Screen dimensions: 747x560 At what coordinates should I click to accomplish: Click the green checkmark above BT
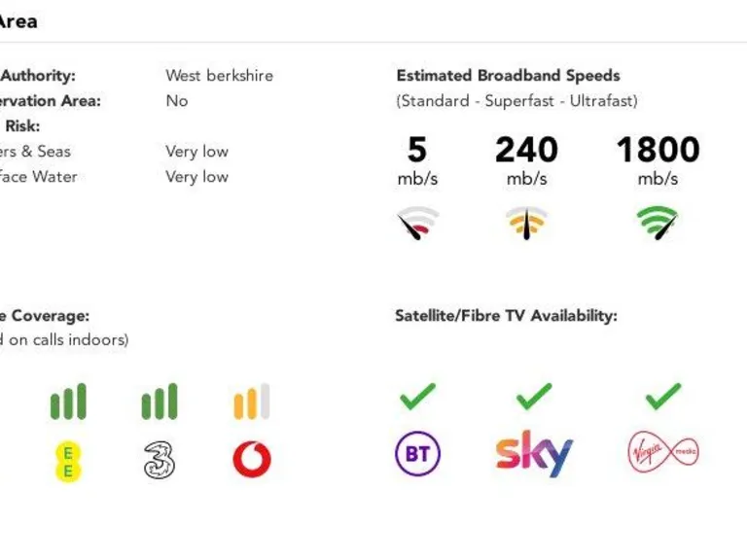[418, 396]
